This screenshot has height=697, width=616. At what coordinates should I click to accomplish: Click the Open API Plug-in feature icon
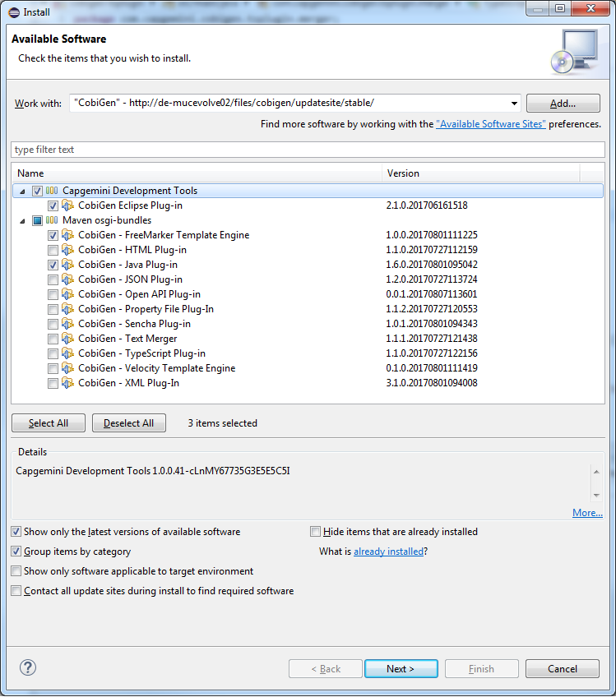[67, 293]
